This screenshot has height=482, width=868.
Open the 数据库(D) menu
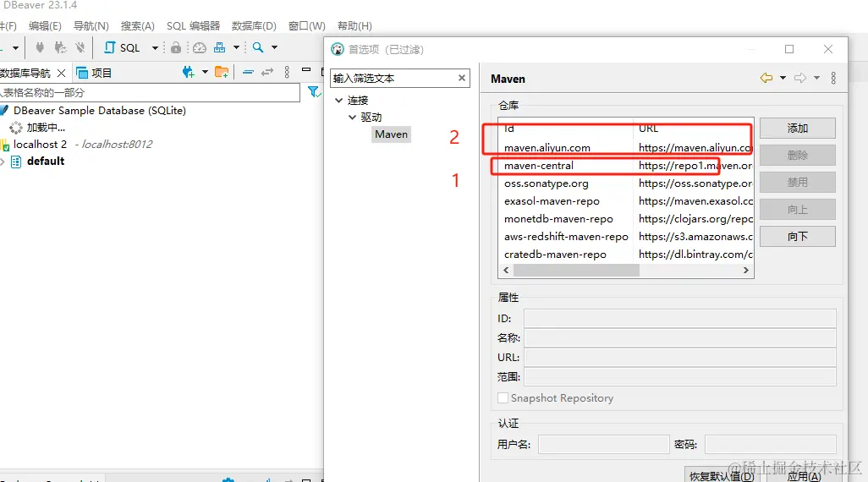(x=254, y=26)
